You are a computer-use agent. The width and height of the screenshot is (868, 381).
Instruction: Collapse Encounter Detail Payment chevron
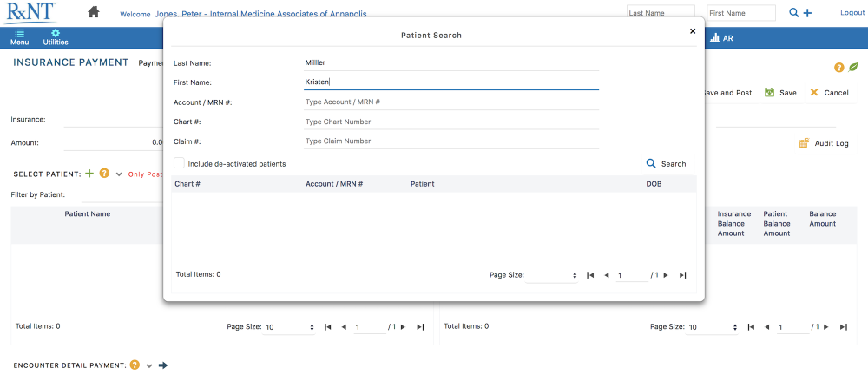149,365
